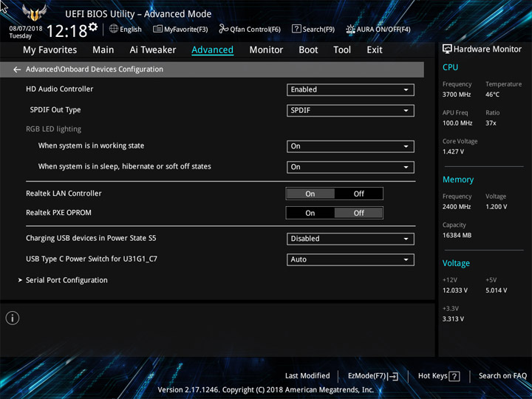The width and height of the screenshot is (532, 399).
Task: Click the +3.3V value 3.313 V
Action: (453, 319)
